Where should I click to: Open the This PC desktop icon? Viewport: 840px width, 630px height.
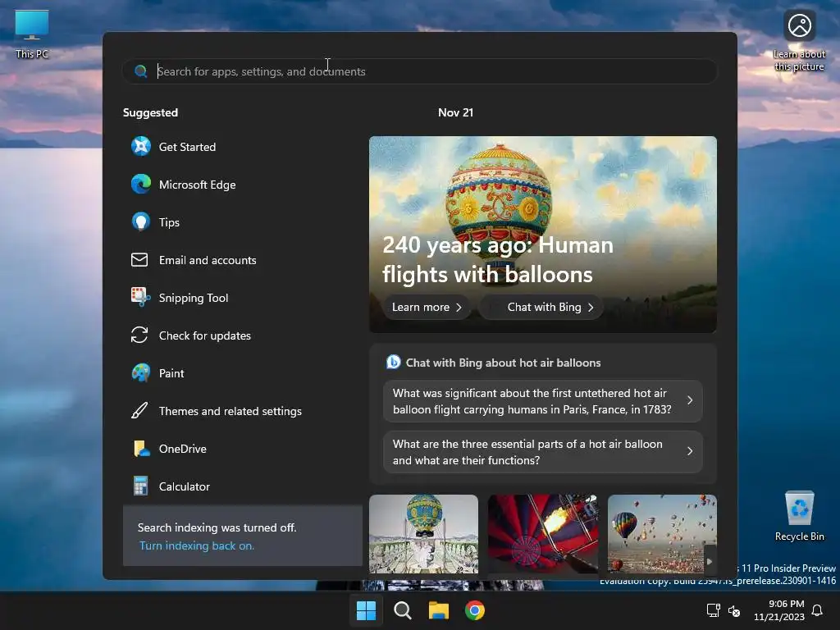pos(32,34)
